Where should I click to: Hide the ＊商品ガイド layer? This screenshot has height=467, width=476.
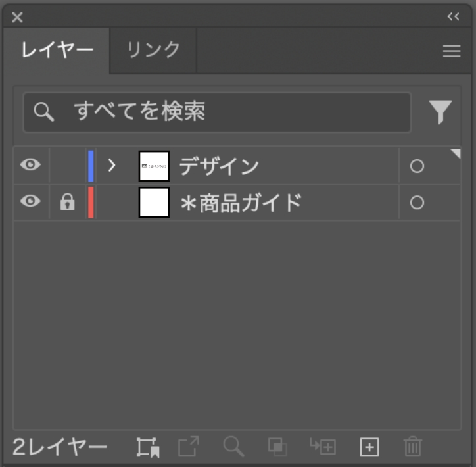pyautogui.click(x=30, y=202)
